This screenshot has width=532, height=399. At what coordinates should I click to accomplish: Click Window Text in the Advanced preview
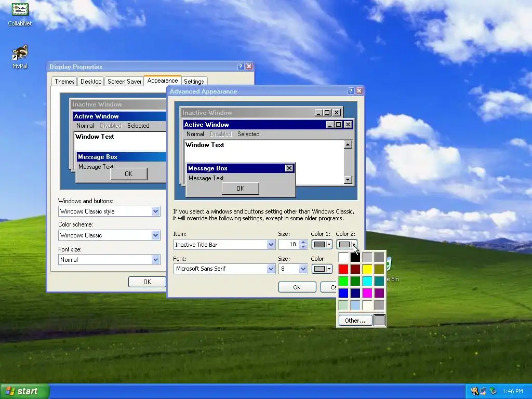coord(205,145)
